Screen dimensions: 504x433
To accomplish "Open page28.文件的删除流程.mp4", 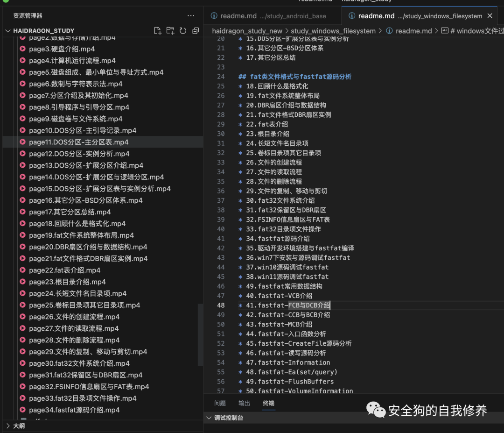I will tap(74, 340).
